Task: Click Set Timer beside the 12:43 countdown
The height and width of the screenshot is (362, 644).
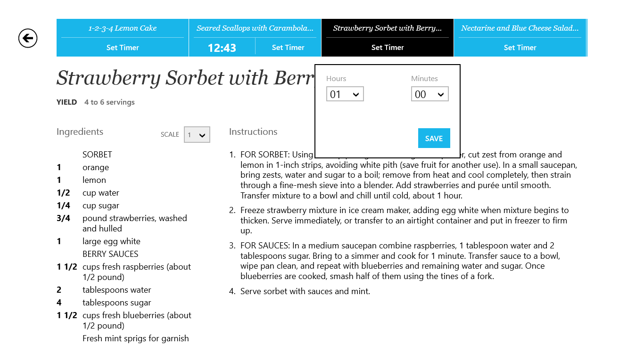Action: point(288,47)
